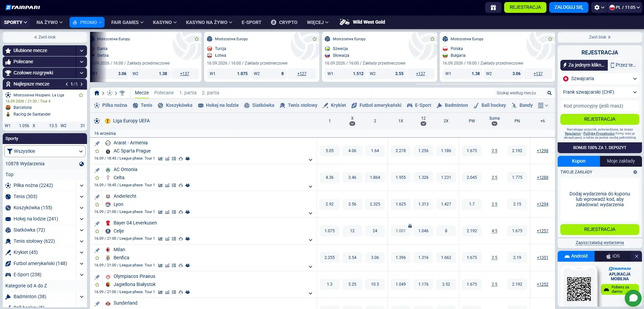This screenshot has height=309, width=644.
Task: Open the PL language and time dropdown
Action: click(x=624, y=7)
